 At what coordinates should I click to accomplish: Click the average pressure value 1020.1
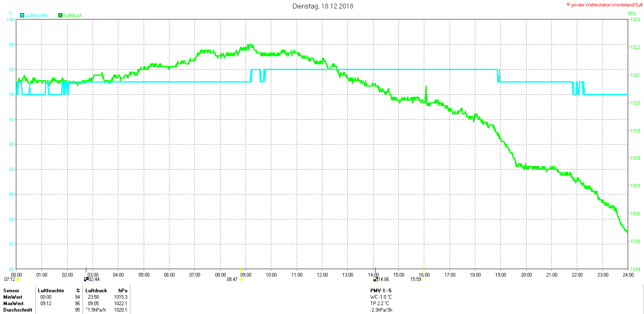[x=121, y=310]
